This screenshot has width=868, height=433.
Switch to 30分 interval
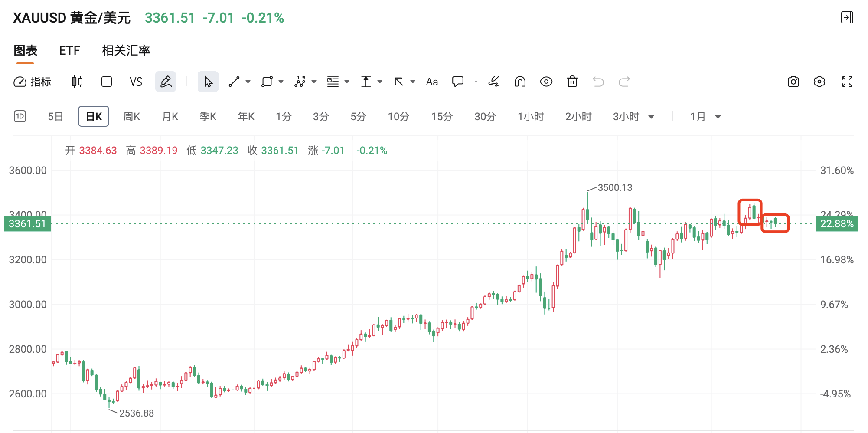coord(485,116)
